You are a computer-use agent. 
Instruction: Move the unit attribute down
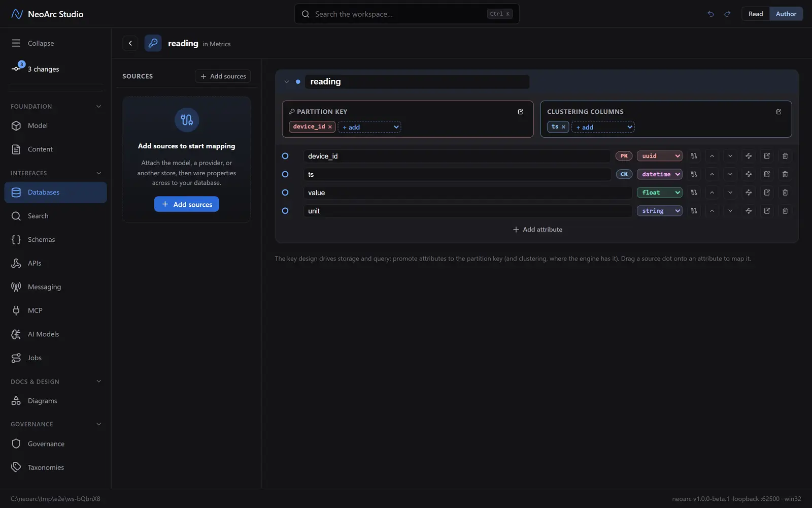[730, 211]
